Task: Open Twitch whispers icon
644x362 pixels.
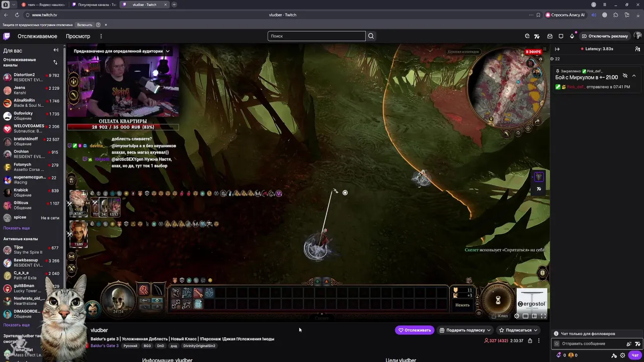Action: coord(561,36)
